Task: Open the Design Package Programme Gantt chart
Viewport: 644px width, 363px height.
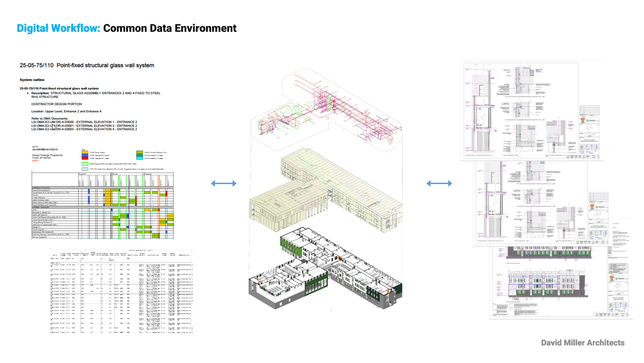Action: [103, 206]
